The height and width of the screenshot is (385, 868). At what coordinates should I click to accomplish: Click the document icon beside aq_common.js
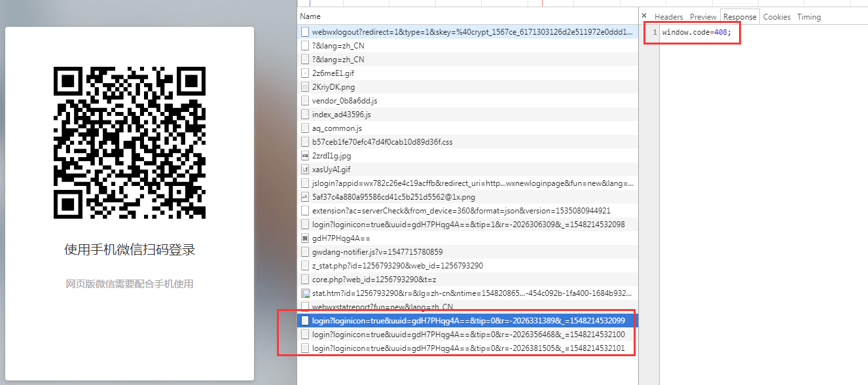305,128
